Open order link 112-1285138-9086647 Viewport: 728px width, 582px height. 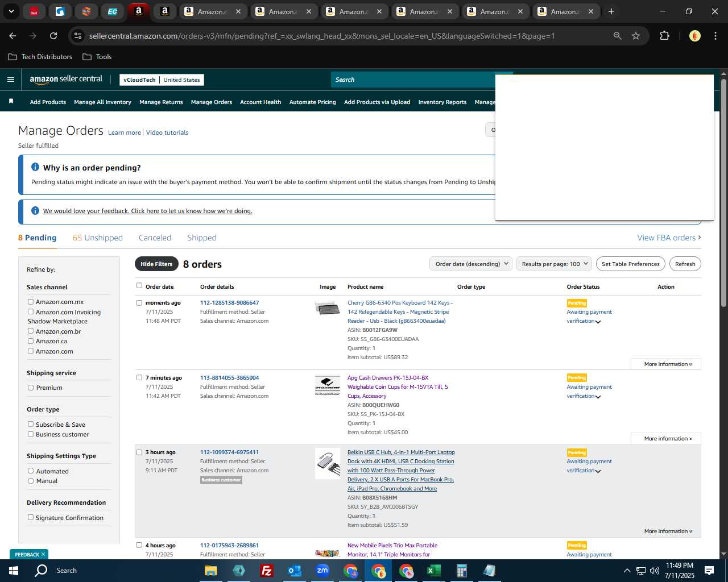(229, 302)
